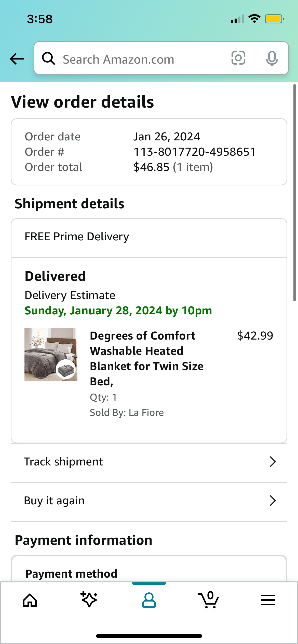Click the page scrollbar on the right
The height and width of the screenshot is (644, 298).
[x=294, y=193]
